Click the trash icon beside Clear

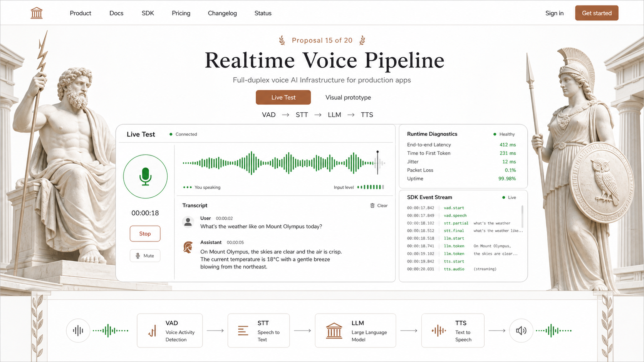[x=372, y=205]
